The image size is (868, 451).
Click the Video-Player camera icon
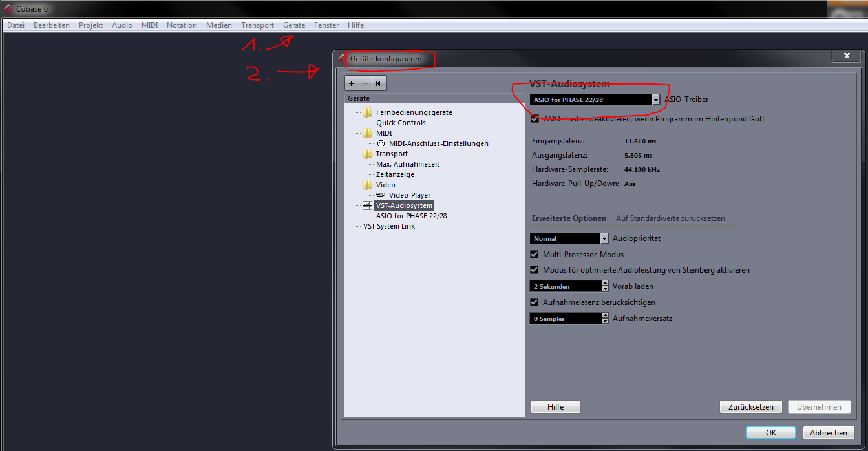pos(381,195)
